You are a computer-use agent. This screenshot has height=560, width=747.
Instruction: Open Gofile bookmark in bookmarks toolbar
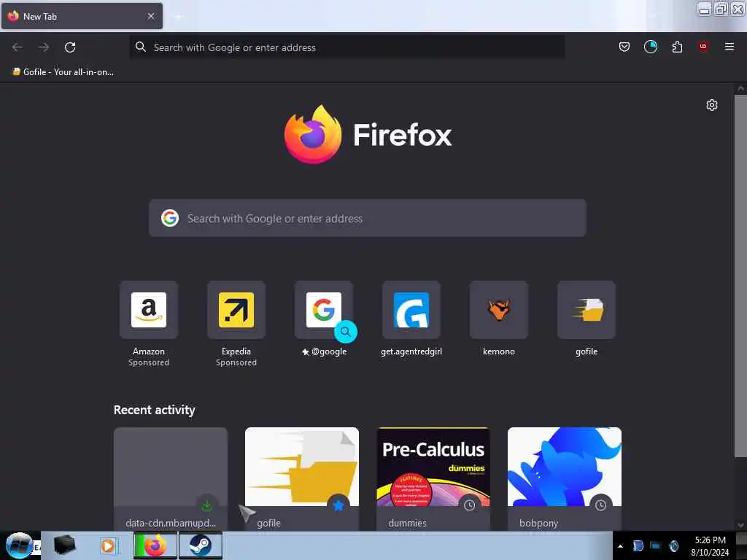coord(63,72)
